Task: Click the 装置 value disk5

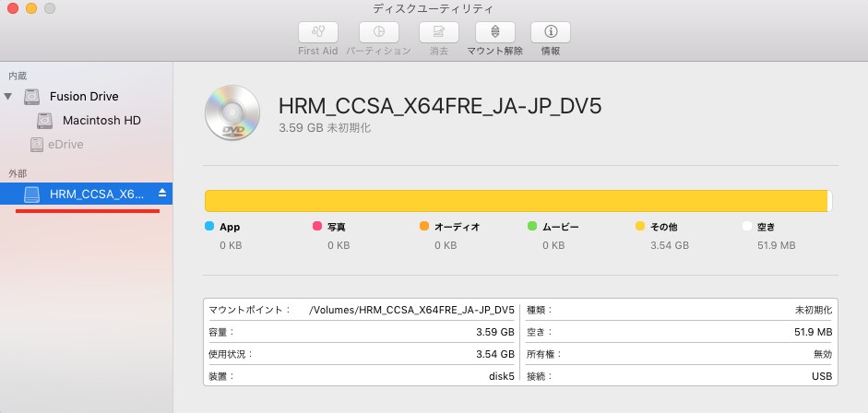Action: click(502, 376)
